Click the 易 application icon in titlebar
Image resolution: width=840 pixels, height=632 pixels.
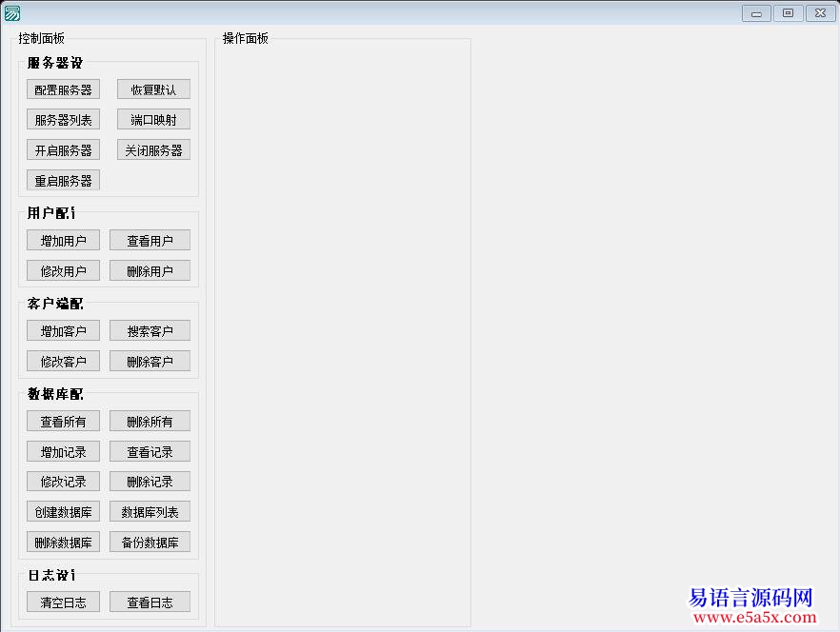(x=11, y=11)
